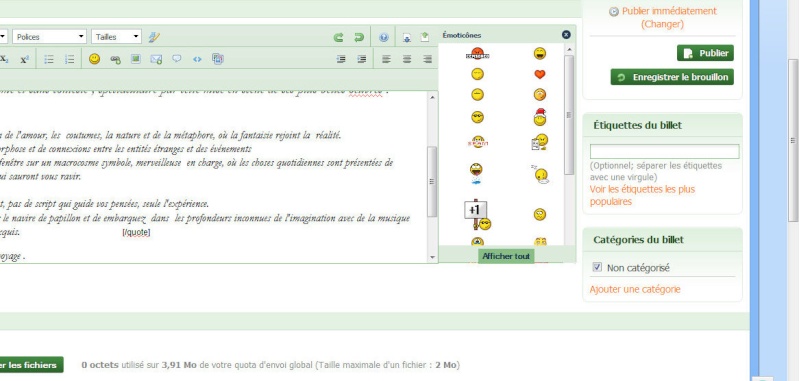Open the Polices font dropdown

[49, 37]
